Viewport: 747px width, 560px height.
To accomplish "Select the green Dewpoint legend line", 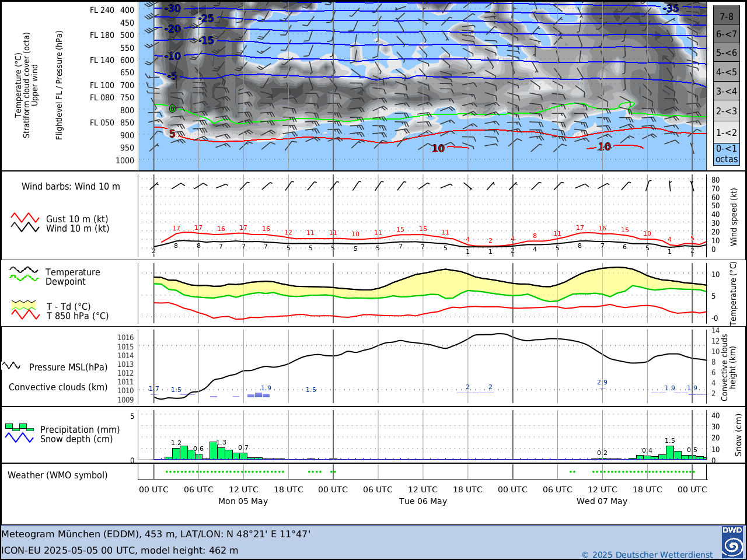I will [24, 278].
